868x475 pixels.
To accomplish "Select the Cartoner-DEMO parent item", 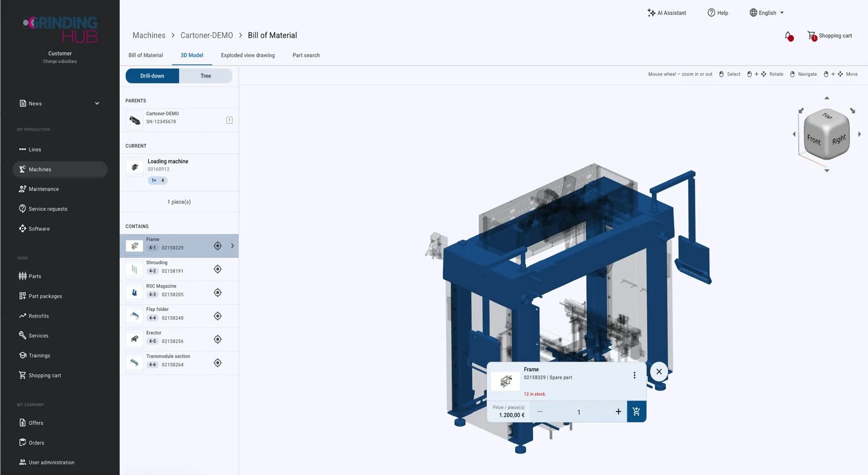I will (x=179, y=120).
